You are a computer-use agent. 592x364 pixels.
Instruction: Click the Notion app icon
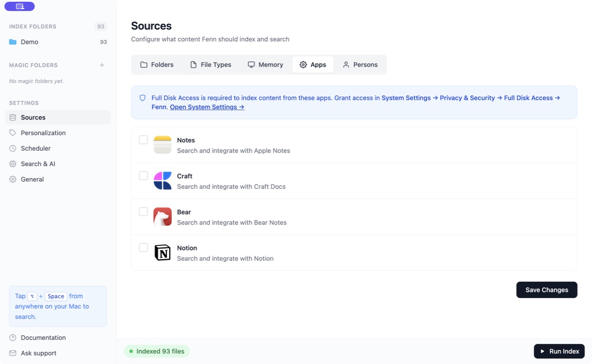pos(162,253)
